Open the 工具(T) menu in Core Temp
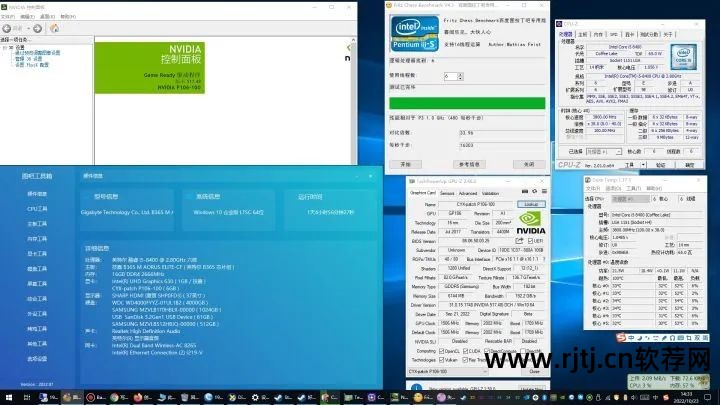Screen dimensions: 720x405 (633, 189)
